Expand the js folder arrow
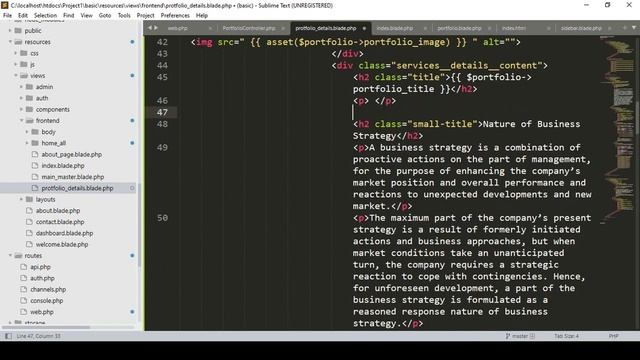This screenshot has width=640, height=360. pyautogui.click(x=16, y=64)
